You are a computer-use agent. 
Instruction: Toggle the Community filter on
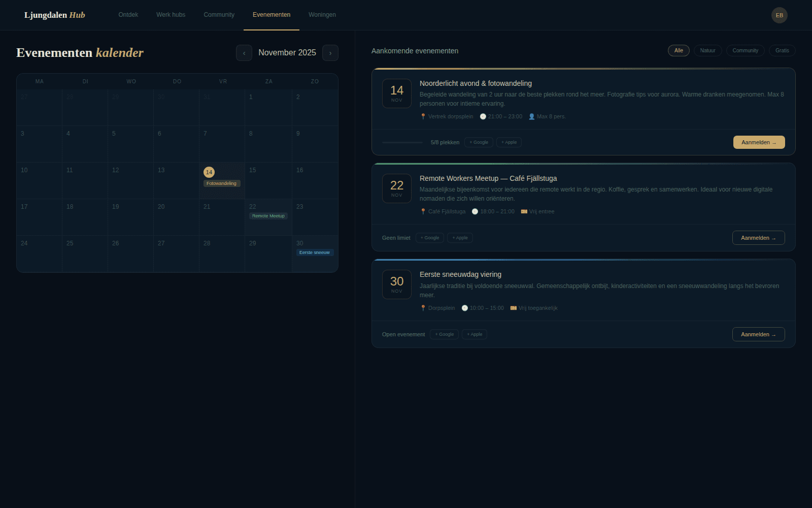point(745,50)
